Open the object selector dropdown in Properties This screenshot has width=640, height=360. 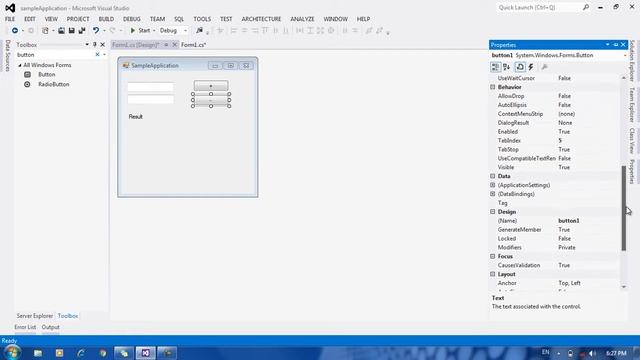[625, 55]
